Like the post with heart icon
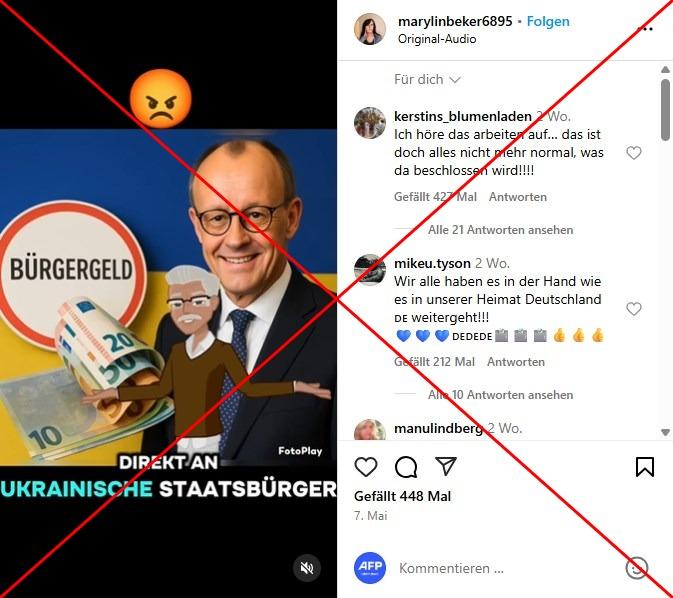 (366, 467)
